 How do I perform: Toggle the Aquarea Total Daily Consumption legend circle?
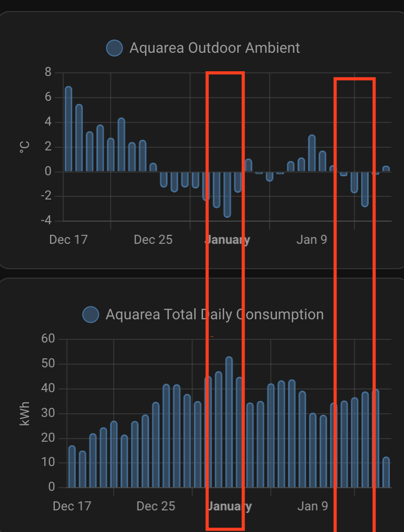click(x=91, y=315)
